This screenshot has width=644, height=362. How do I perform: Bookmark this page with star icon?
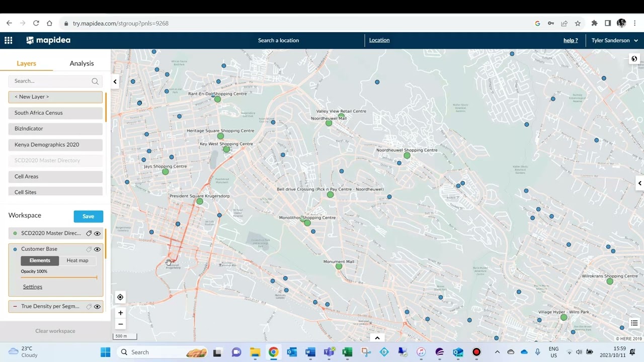tap(578, 23)
